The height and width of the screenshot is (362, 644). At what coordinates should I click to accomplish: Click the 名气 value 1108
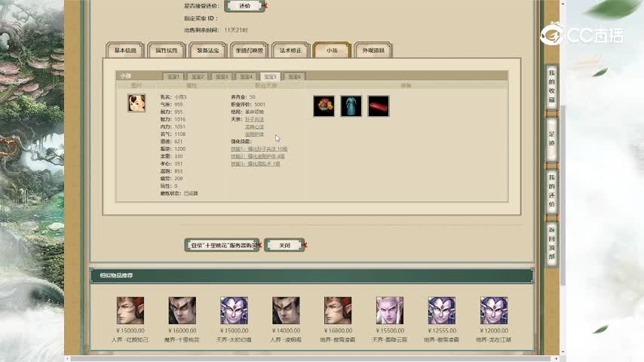point(180,134)
